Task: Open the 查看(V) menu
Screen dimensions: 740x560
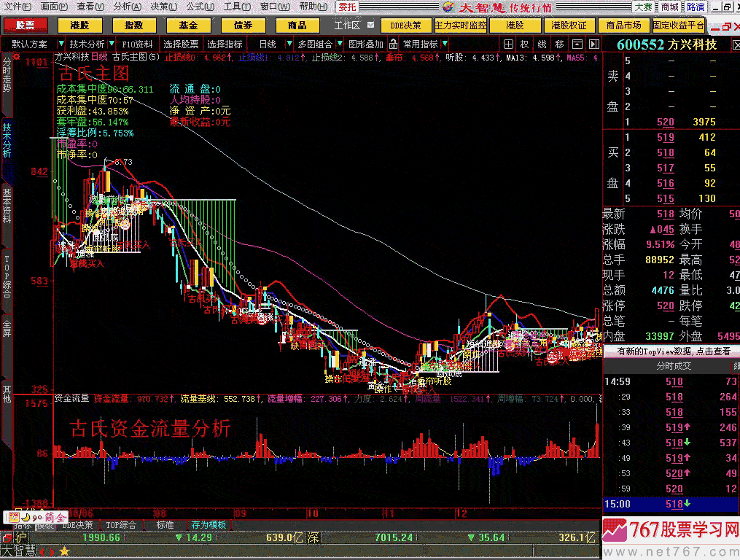Action: (x=90, y=7)
